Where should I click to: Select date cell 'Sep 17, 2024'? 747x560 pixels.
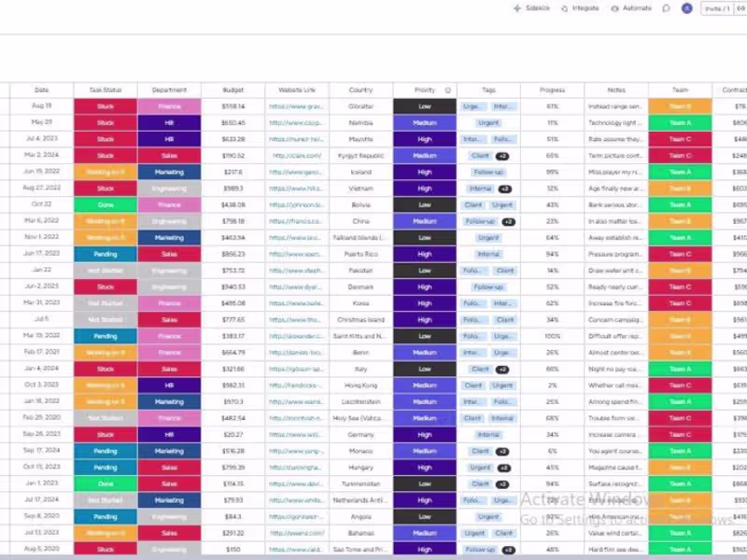tap(42, 451)
